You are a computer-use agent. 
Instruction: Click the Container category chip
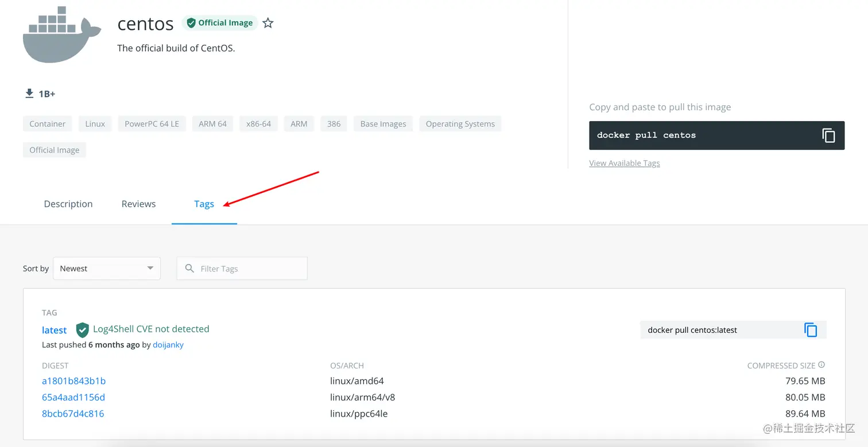48,123
